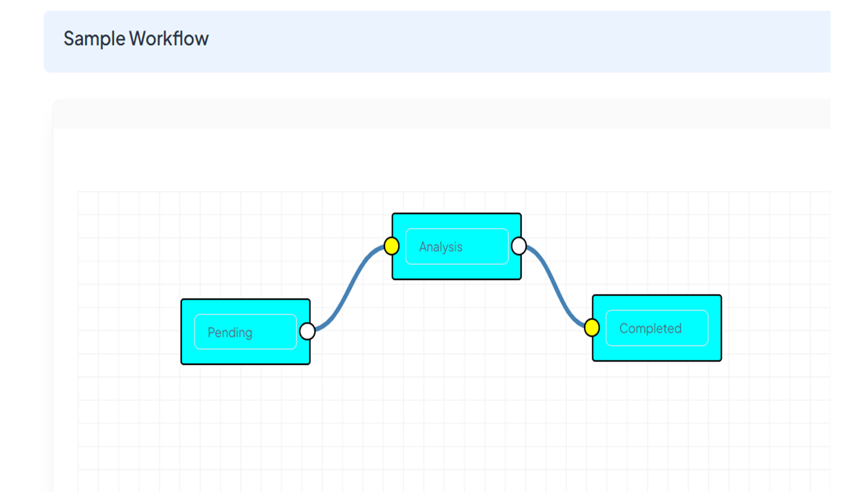This screenshot has height=492, width=868.
Task: Click the Sample Workflow heading
Action: pos(136,39)
